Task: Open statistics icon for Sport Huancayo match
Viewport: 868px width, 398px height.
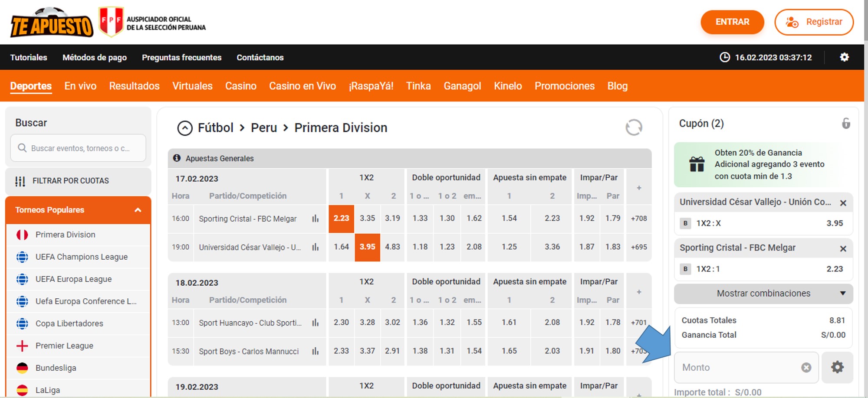Action: tap(315, 323)
